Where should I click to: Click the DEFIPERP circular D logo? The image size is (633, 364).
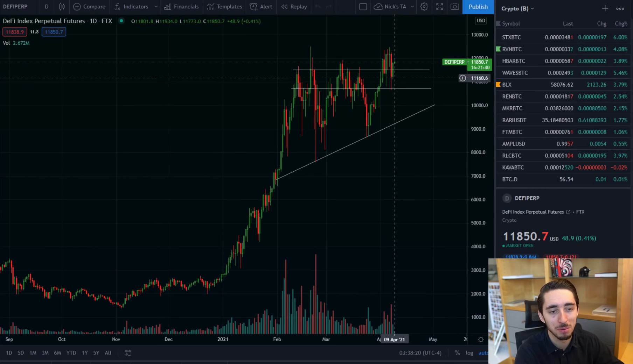coord(507,198)
